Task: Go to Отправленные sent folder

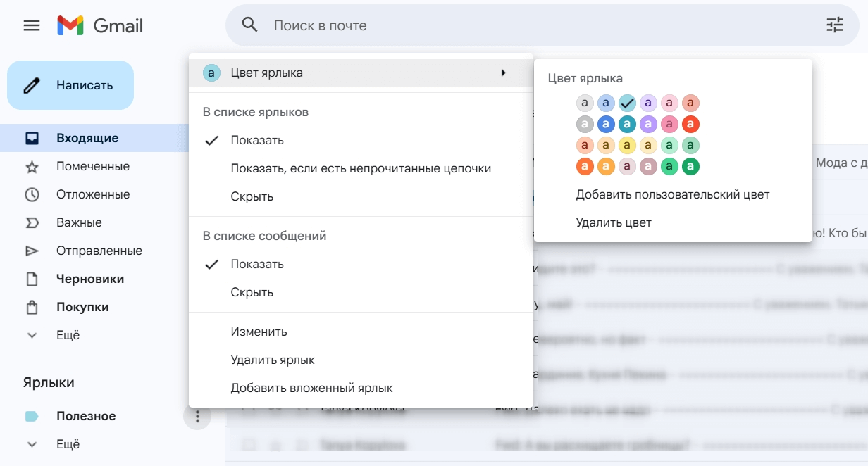Action: [99, 251]
